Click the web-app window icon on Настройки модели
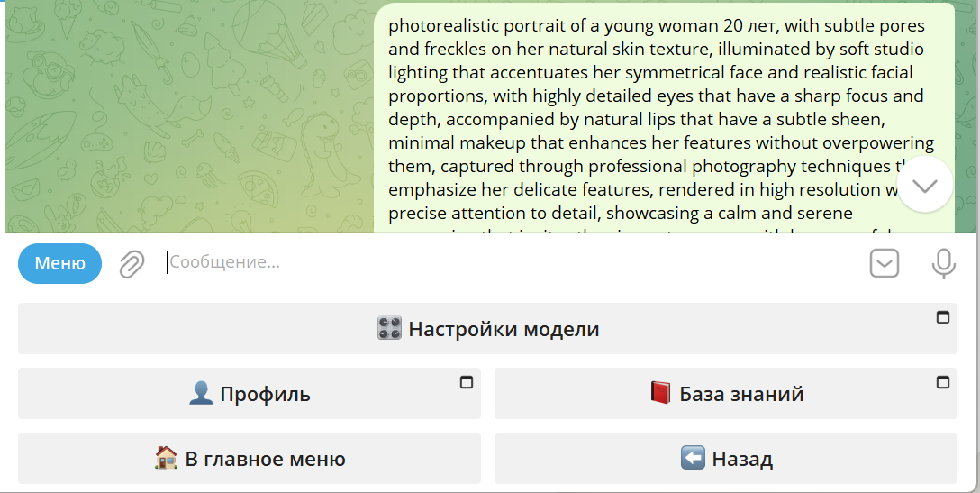The height and width of the screenshot is (493, 980). pyautogui.click(x=943, y=317)
